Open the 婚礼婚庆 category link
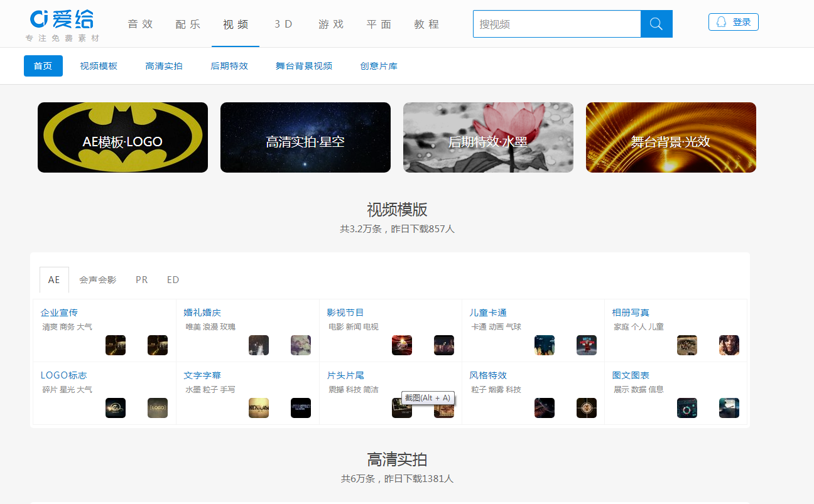Screen dimensions: 814x504 [x=202, y=313]
